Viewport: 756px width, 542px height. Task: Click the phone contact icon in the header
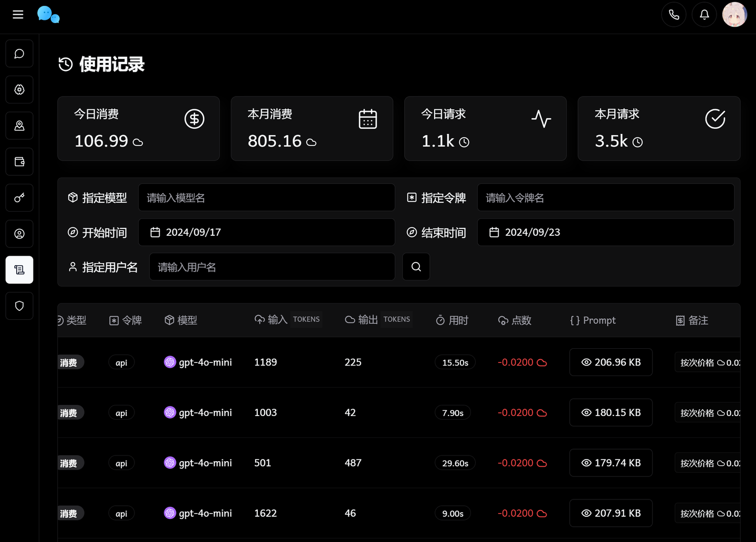point(674,14)
